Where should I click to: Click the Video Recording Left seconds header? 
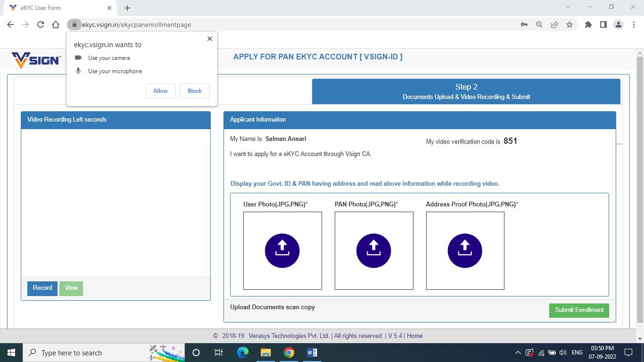pos(116,120)
